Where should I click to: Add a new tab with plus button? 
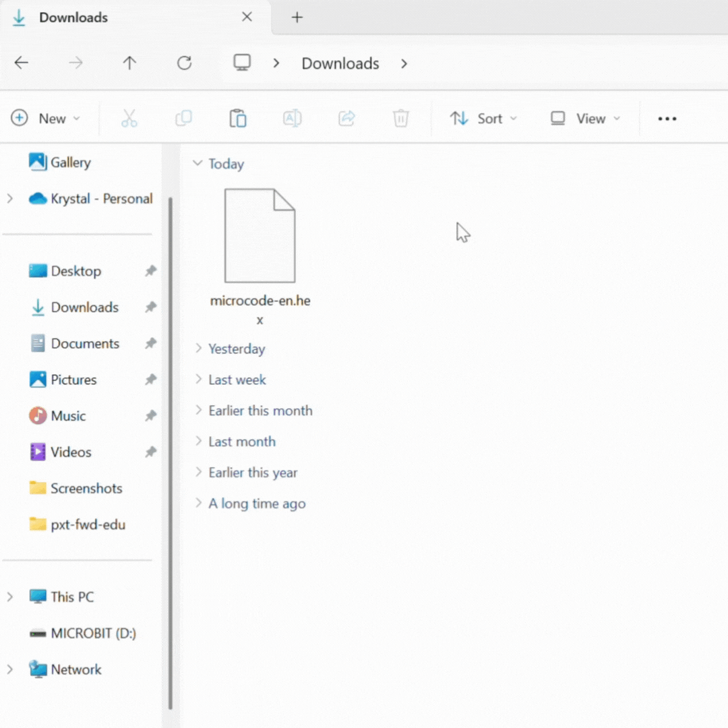coord(297,18)
